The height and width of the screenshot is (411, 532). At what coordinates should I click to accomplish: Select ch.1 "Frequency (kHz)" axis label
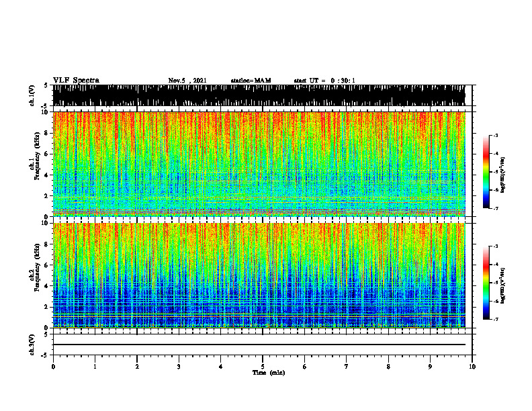pyautogui.click(x=37, y=156)
